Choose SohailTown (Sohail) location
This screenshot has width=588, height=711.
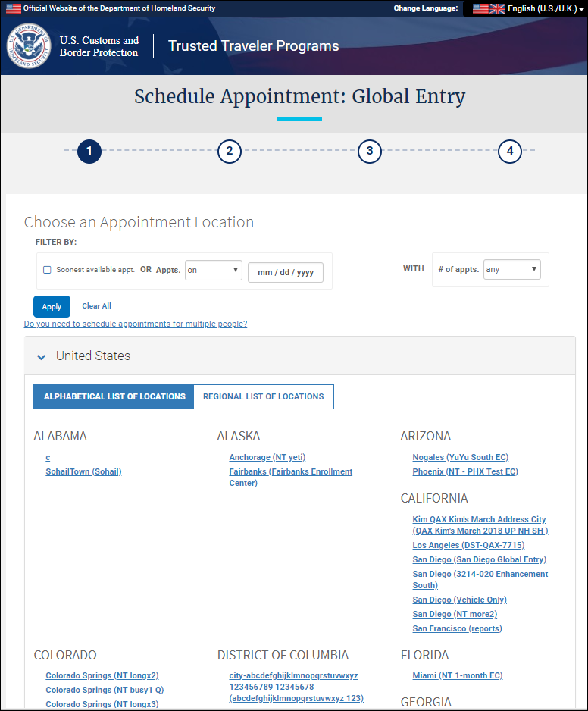pos(83,471)
